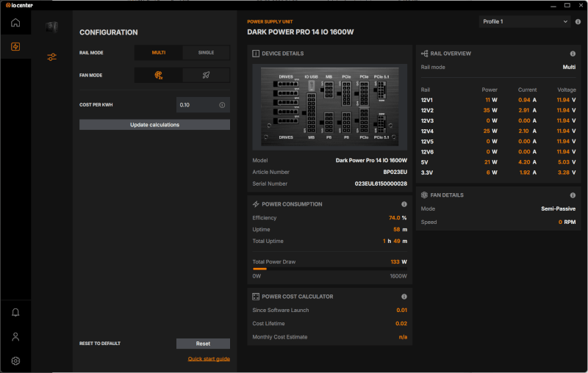Click the Total Uptime 1 h 49 m value

click(x=395, y=241)
